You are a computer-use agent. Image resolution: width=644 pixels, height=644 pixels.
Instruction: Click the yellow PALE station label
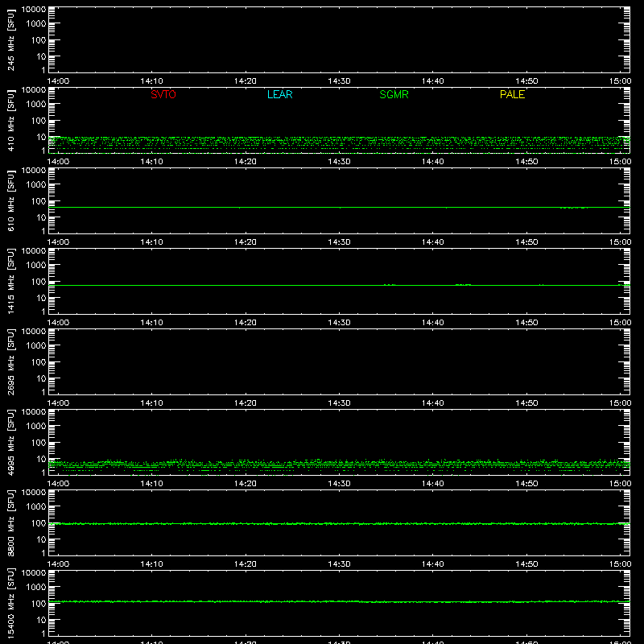[512, 94]
